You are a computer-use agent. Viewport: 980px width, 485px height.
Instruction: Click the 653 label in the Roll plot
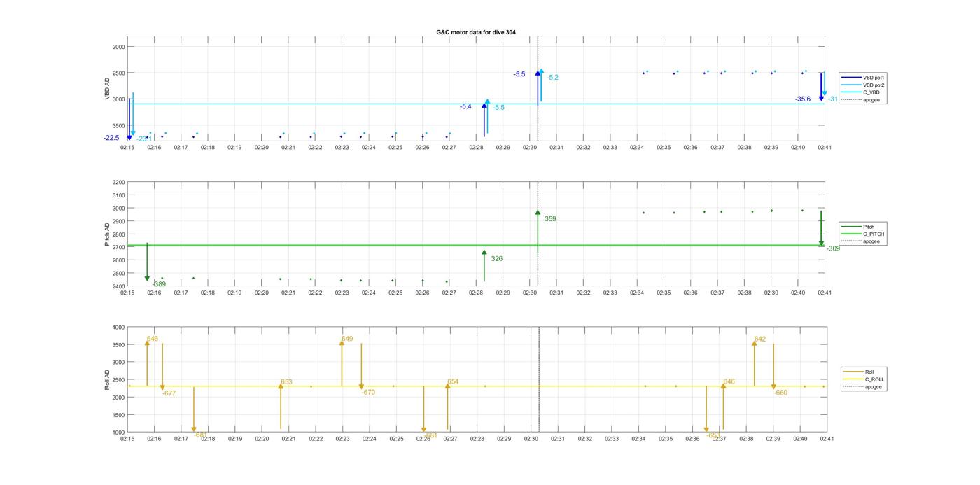[286, 382]
